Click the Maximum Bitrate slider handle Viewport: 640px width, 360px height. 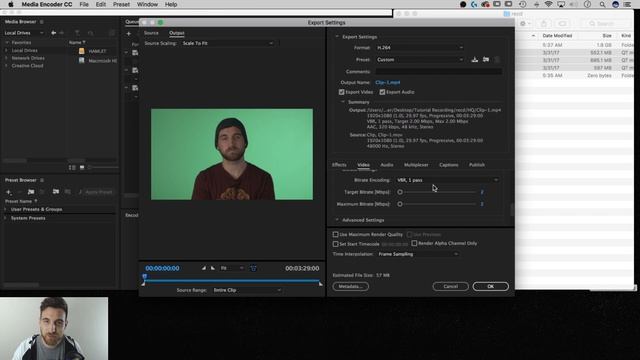(x=400, y=204)
